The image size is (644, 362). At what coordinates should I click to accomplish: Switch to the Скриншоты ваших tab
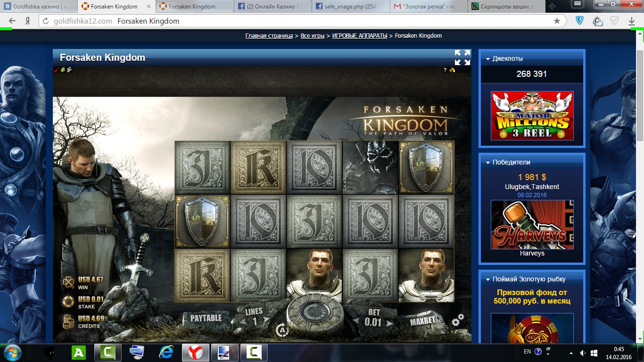507,7
